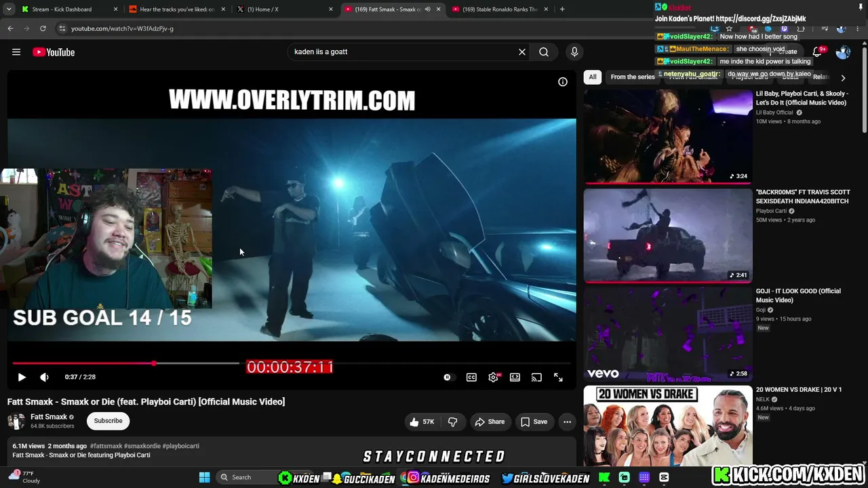Open the Fatt Smaxk channel name link
Screen dimensions: 868x488
point(49,417)
